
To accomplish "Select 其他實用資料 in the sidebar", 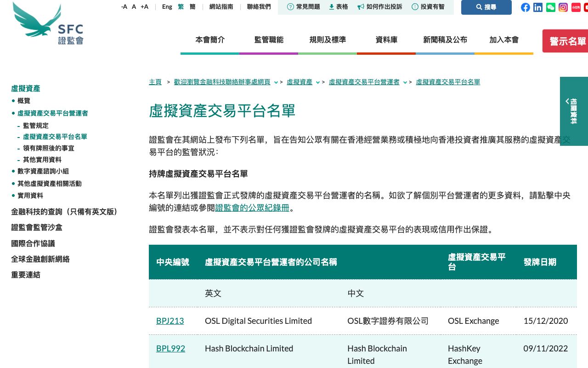I will point(42,160).
